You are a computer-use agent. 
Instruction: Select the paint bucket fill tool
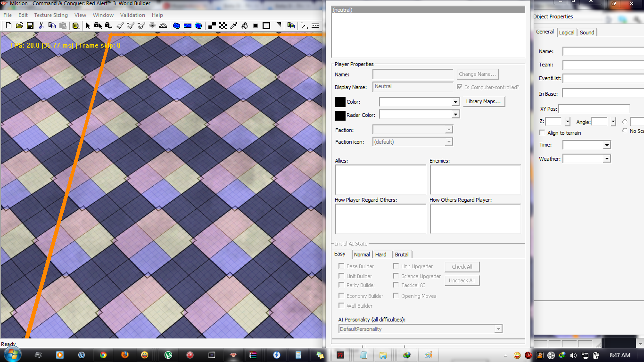(x=245, y=25)
